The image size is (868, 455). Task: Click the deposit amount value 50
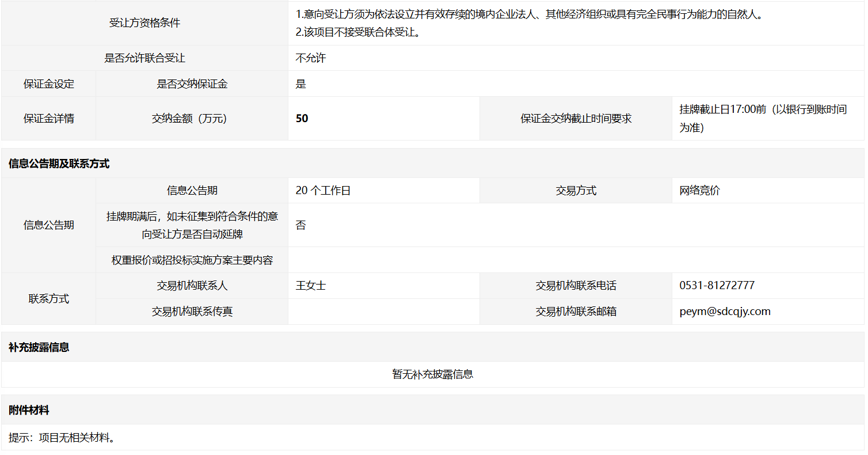[302, 119]
